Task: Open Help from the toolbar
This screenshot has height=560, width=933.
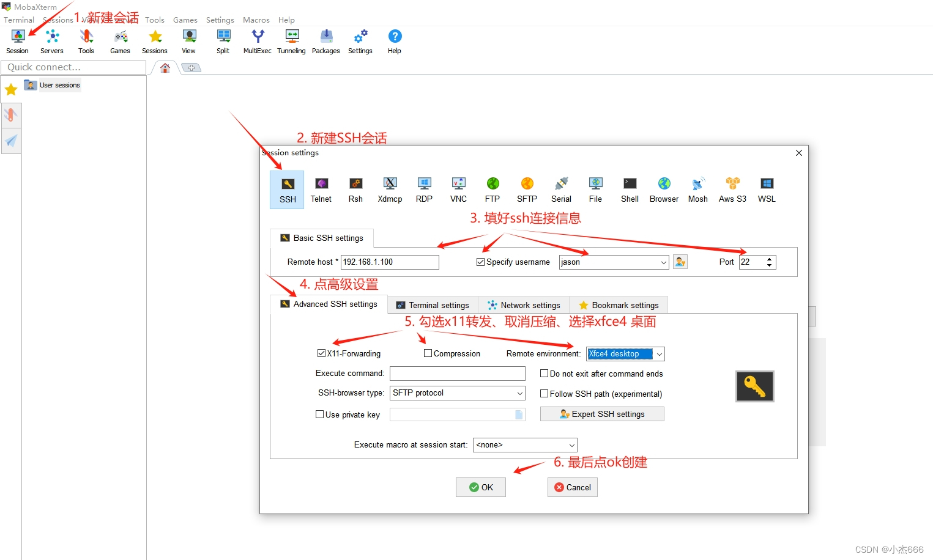Action: [395, 42]
